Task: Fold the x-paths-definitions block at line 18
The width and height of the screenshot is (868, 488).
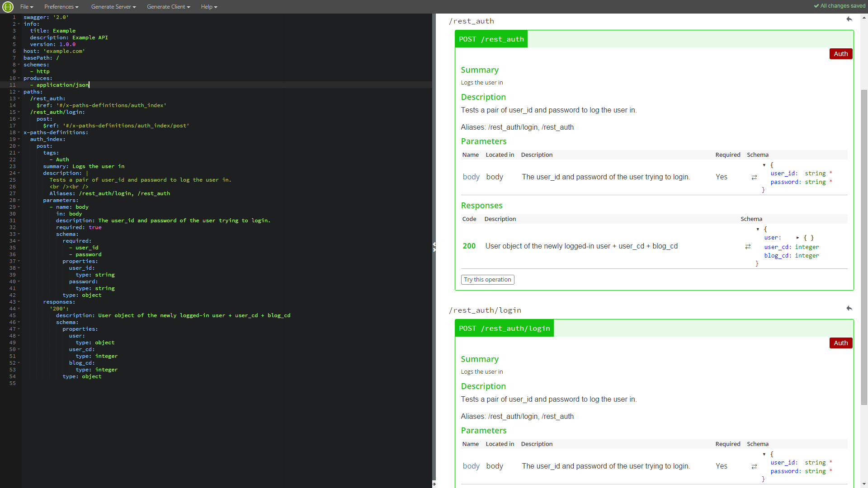Action: (x=19, y=132)
